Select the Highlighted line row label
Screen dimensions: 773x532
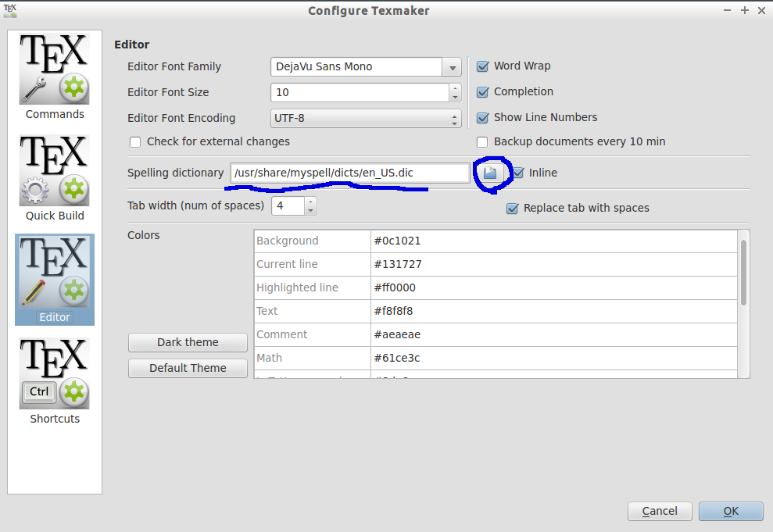tap(312, 287)
